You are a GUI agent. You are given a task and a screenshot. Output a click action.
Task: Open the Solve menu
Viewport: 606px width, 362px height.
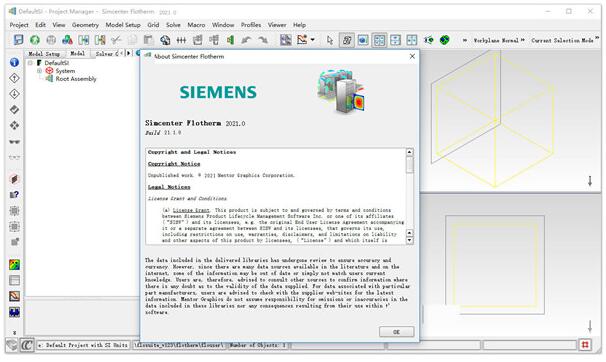point(173,25)
